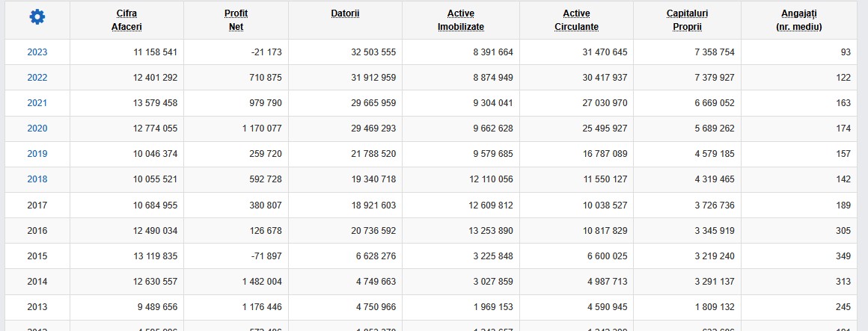The width and height of the screenshot is (868, 331).
Task: Select net profit value 1 176 446
Action: (x=262, y=306)
